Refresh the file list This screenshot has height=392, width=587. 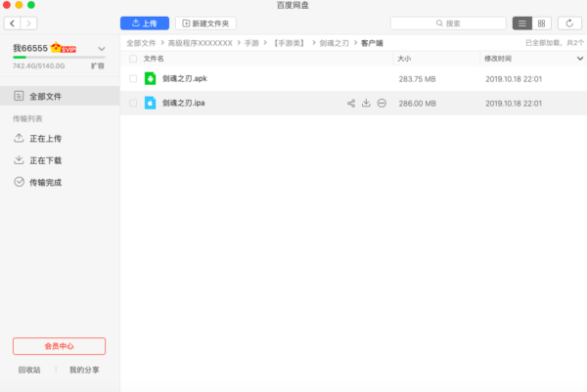tap(570, 22)
